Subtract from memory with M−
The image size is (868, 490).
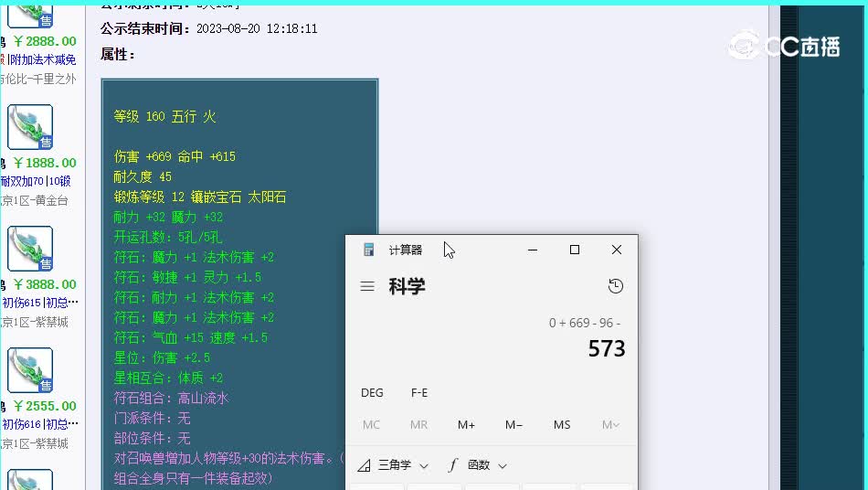(513, 425)
